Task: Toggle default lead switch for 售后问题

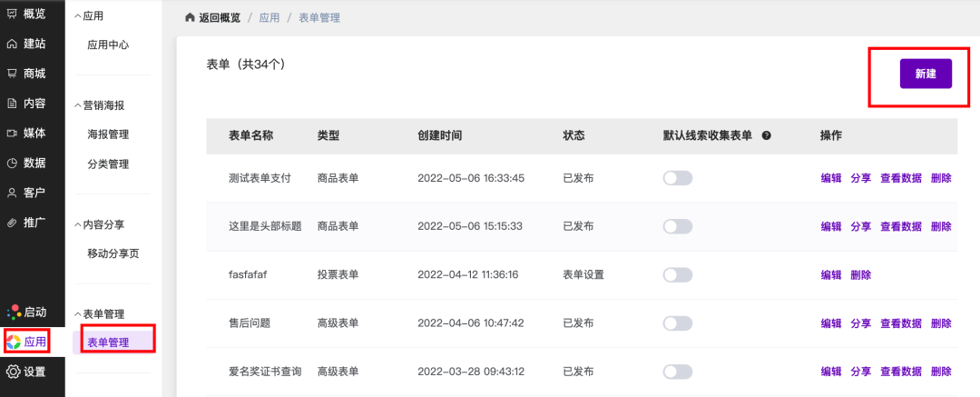Action: click(678, 323)
